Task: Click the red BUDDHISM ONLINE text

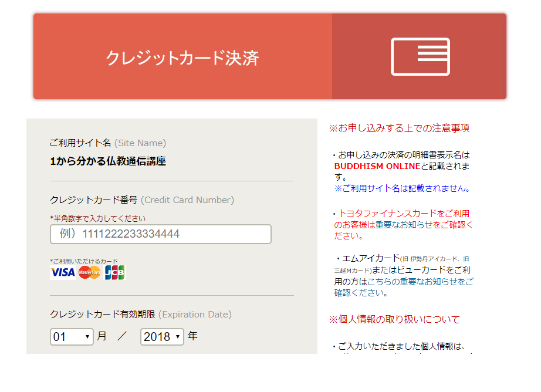Action: pos(377,166)
